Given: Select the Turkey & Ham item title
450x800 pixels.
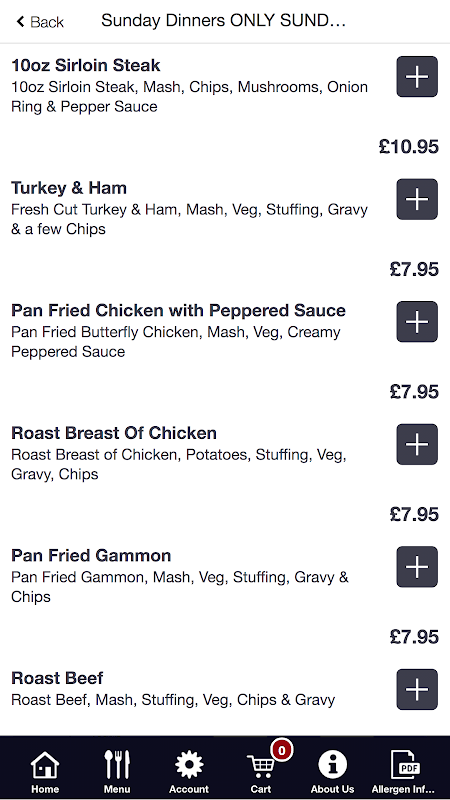Looking at the screenshot, I should pyautogui.click(x=69, y=188).
